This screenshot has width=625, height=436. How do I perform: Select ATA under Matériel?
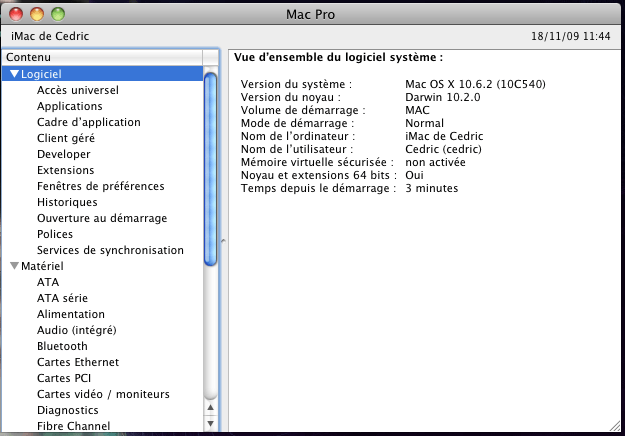pos(48,282)
